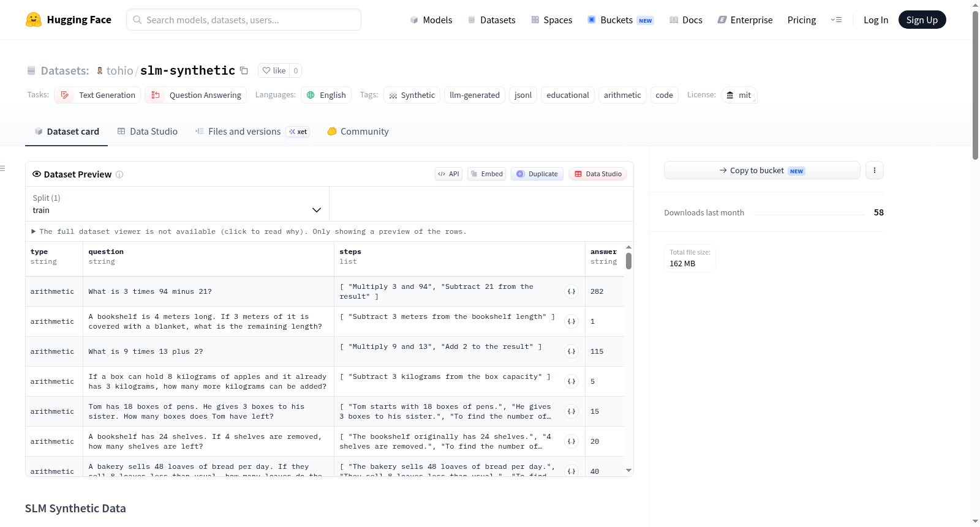
Task: Select the Synthetic tag
Action: [412, 95]
